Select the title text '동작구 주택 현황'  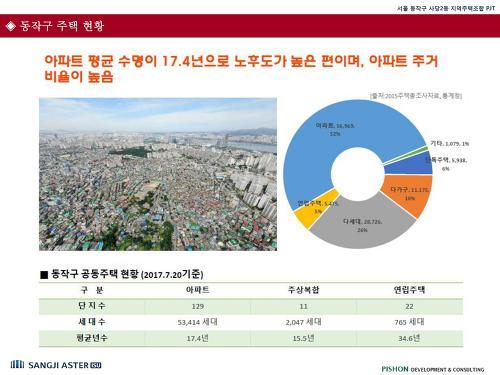point(62,26)
